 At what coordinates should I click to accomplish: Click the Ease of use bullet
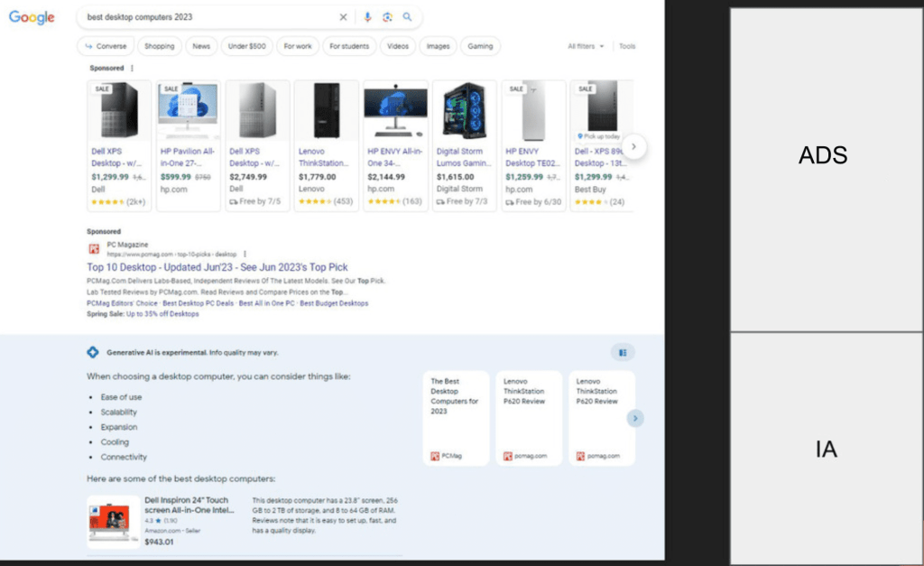point(121,397)
